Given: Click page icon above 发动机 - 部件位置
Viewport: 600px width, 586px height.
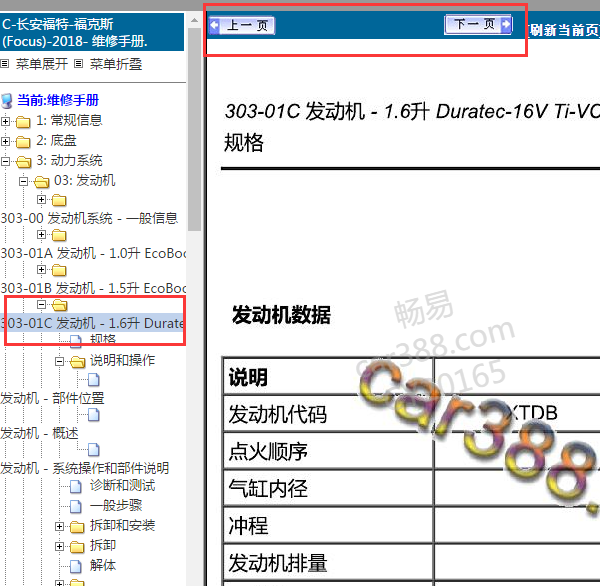Looking at the screenshot, I should coord(94,380).
